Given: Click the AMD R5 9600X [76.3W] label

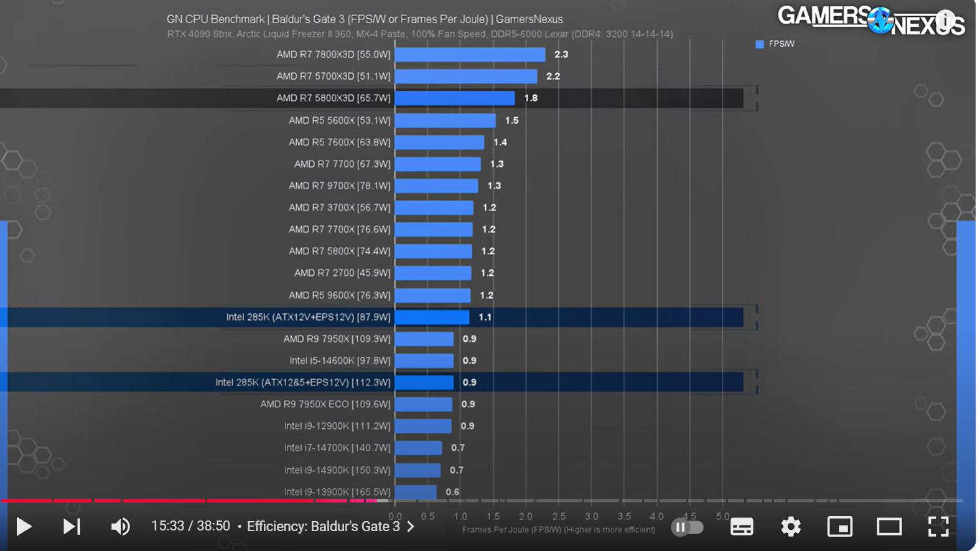Looking at the screenshot, I should (340, 295).
